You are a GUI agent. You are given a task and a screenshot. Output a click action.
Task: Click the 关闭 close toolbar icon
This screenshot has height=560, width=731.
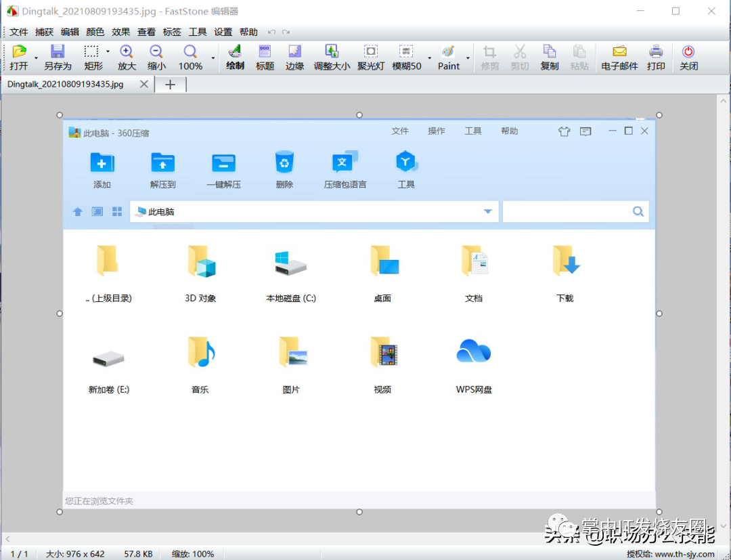coord(688,58)
